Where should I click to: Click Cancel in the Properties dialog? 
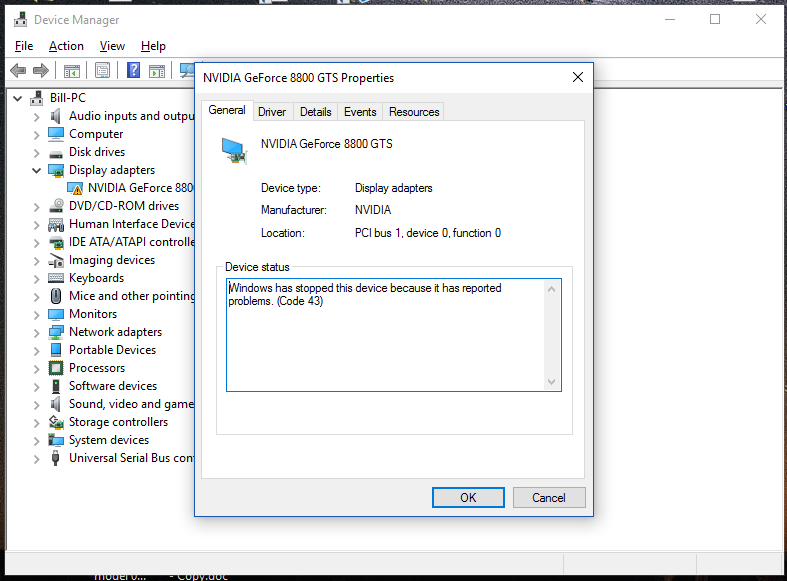coord(549,498)
